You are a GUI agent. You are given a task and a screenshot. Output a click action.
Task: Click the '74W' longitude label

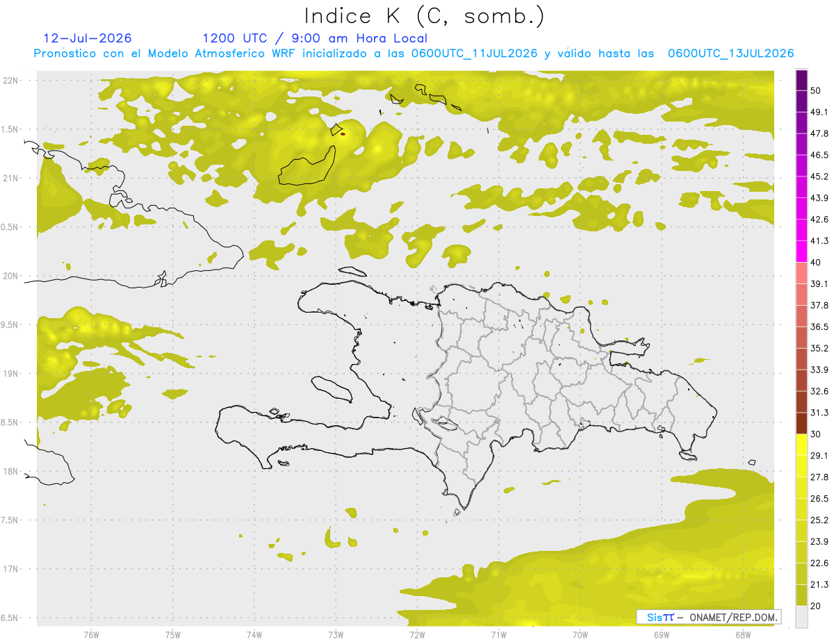click(254, 635)
